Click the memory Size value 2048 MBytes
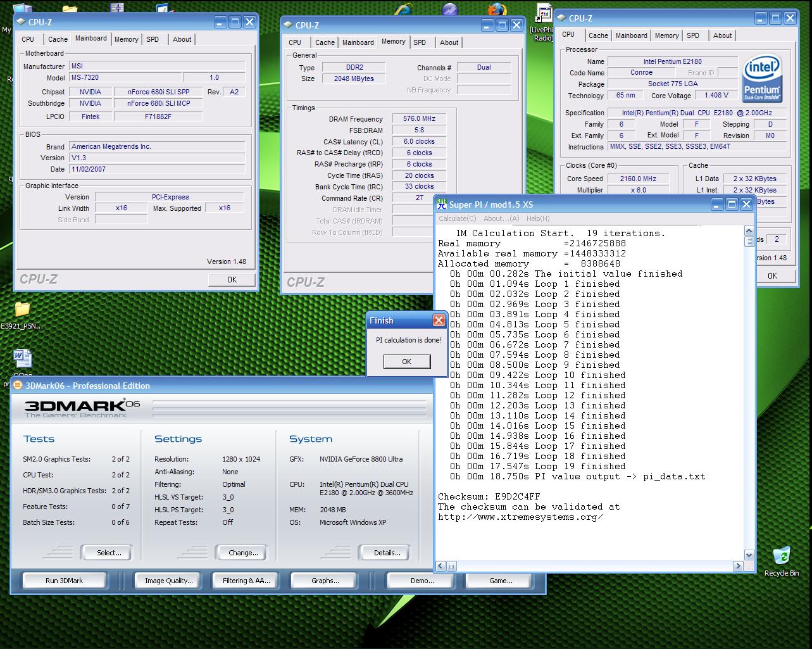 click(354, 79)
